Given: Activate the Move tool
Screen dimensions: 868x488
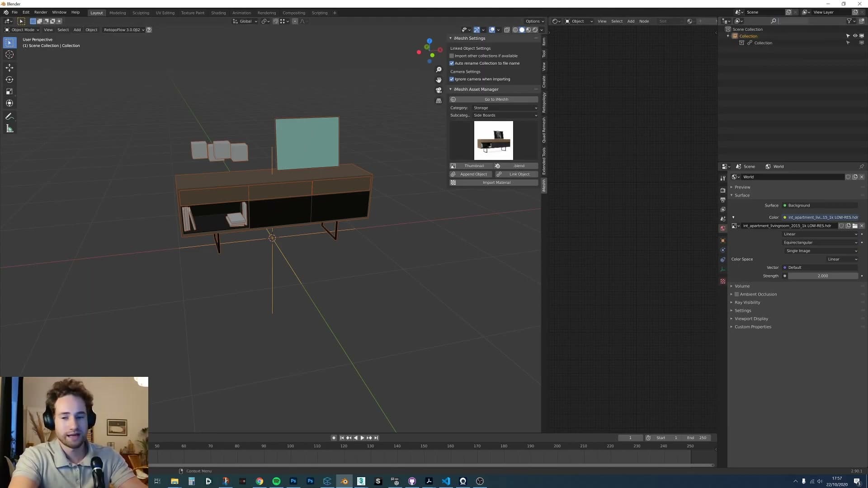Looking at the screenshot, I should [9, 68].
